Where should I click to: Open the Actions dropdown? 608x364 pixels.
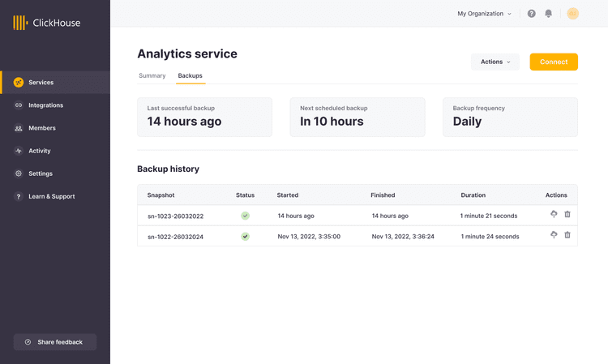[495, 62]
